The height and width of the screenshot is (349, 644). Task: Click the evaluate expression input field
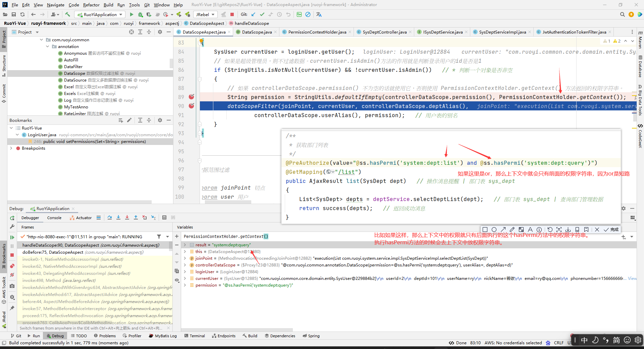tap(399, 236)
